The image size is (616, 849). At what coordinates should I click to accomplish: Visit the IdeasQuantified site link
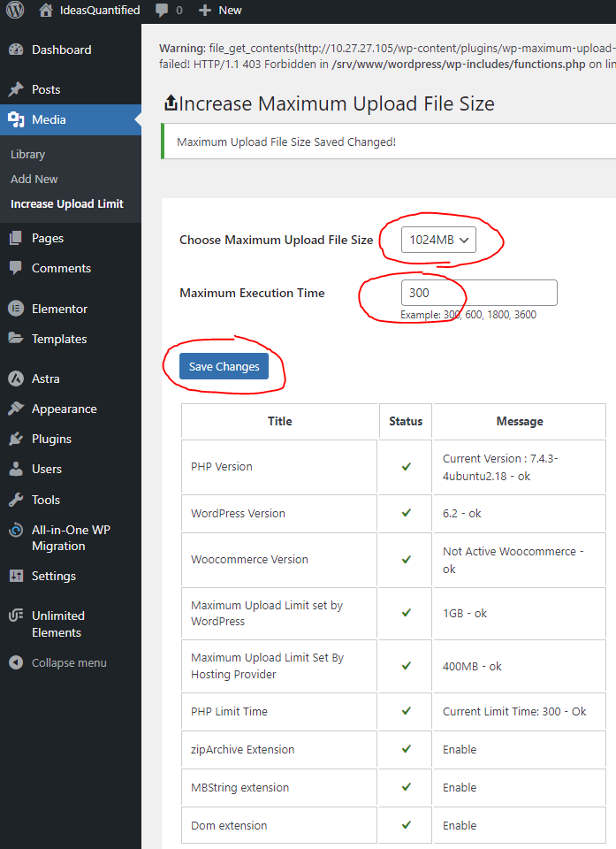[x=100, y=11]
